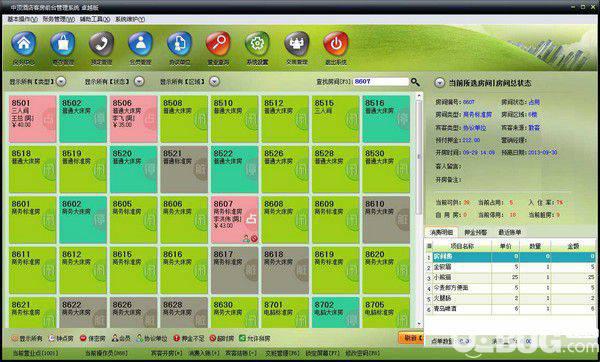Click the room search magnifier icon
The image size is (600, 362).
point(415,82)
